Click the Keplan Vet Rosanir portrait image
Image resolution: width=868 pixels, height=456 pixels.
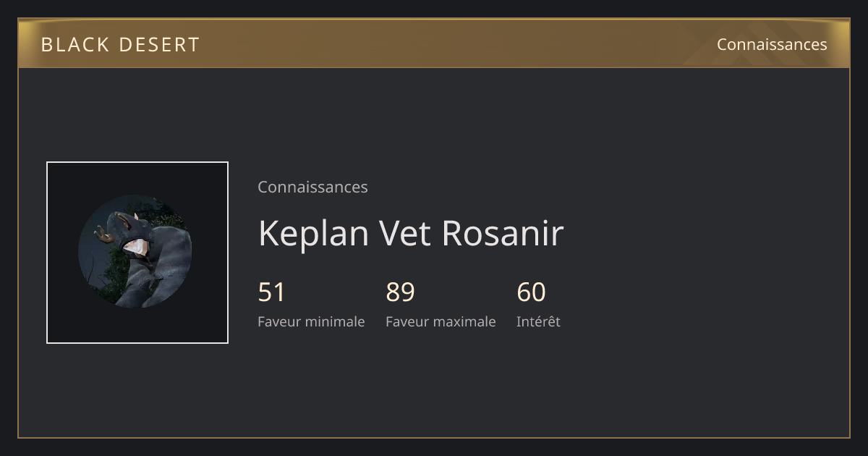pyautogui.click(x=137, y=253)
